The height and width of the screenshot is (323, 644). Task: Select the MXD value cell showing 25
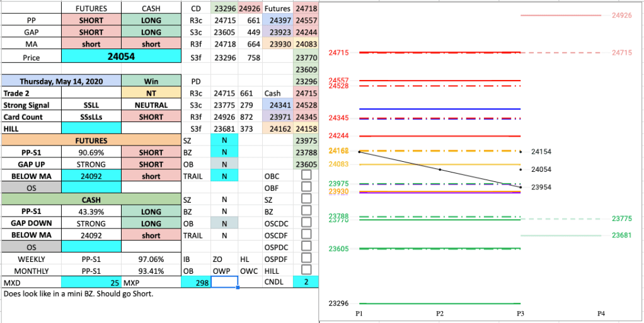point(91,283)
